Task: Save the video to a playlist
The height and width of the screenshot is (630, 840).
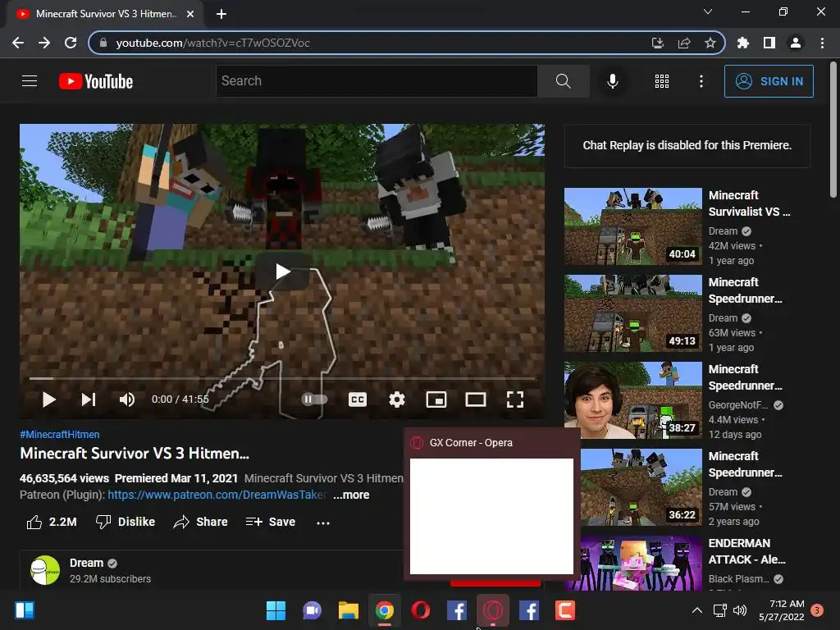Action: [x=271, y=522]
